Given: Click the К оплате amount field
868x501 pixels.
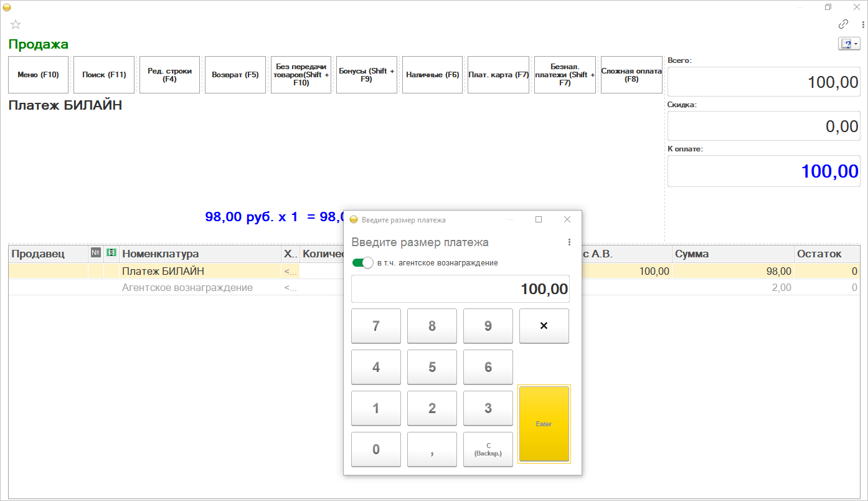Looking at the screenshot, I should pos(764,171).
